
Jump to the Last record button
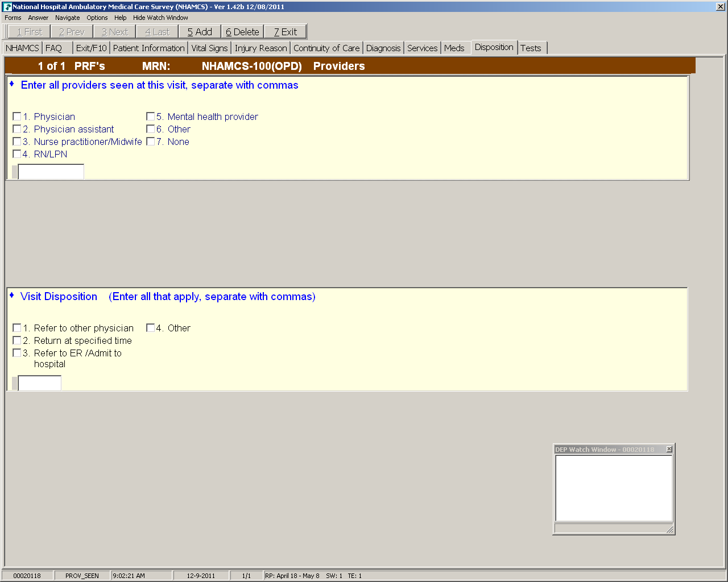point(158,32)
